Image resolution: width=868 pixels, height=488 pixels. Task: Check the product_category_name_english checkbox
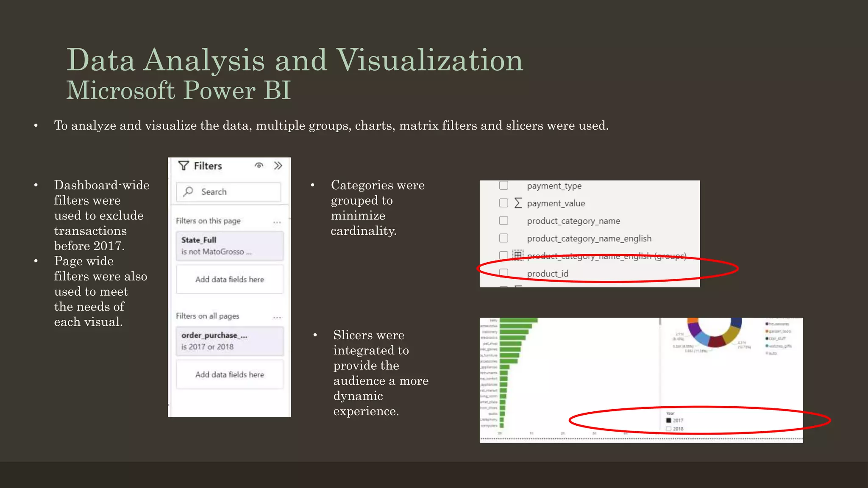(x=504, y=238)
